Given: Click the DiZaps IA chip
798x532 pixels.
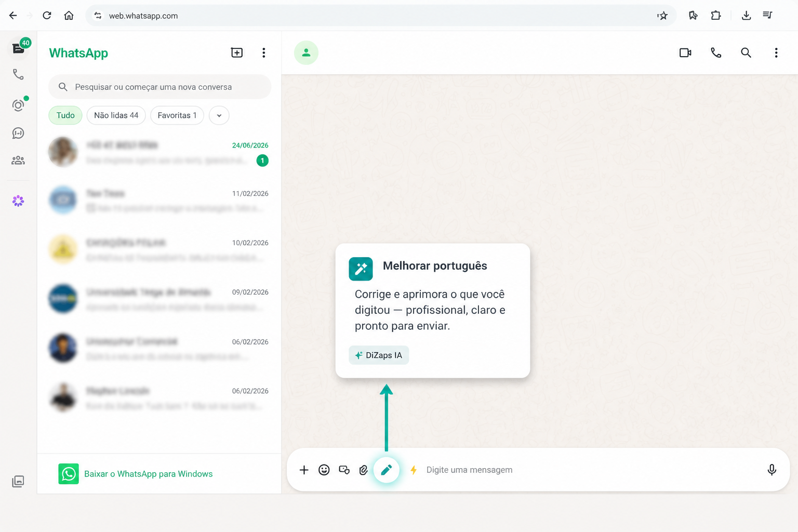Looking at the screenshot, I should (x=379, y=355).
